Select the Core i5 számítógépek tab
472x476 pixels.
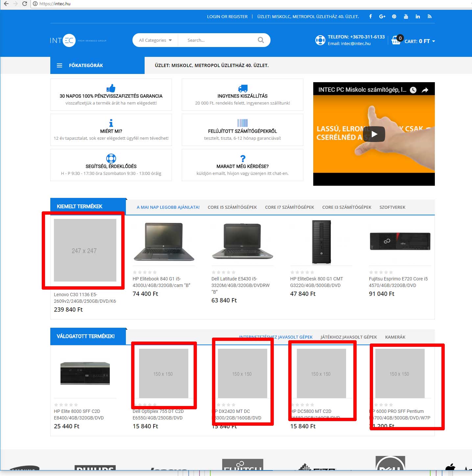(232, 207)
